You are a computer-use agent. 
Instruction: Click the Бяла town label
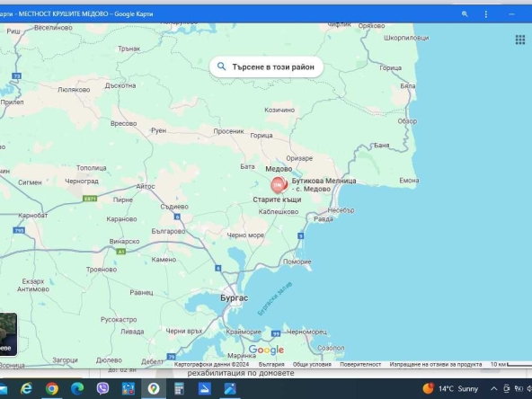coord(408,86)
